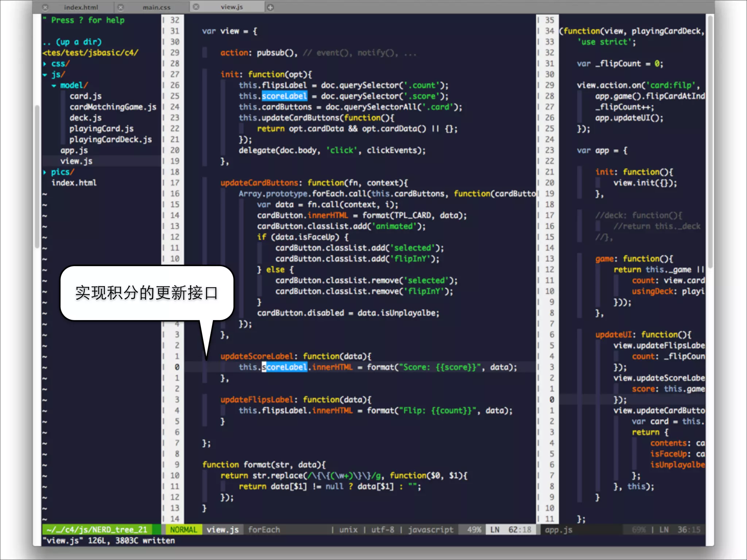Switch to the index.html tab

[x=81, y=7]
